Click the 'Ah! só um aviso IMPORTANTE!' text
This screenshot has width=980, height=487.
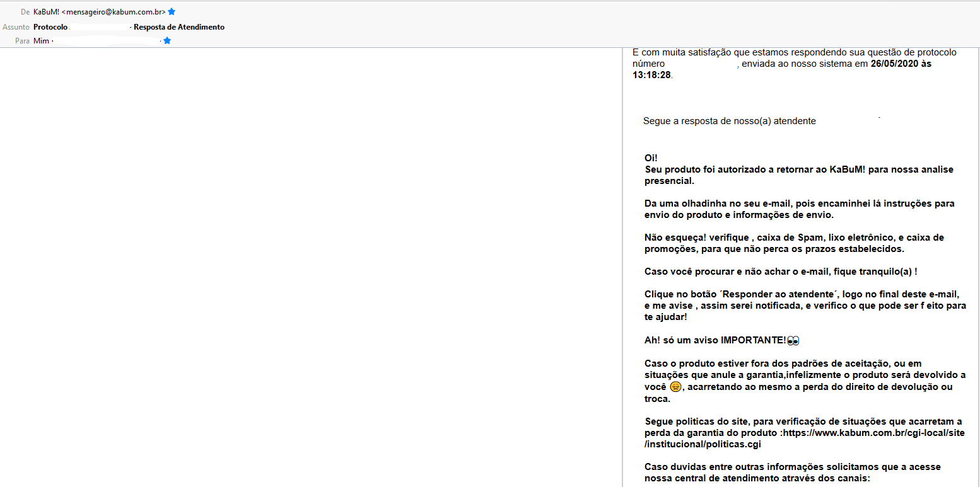pos(715,340)
